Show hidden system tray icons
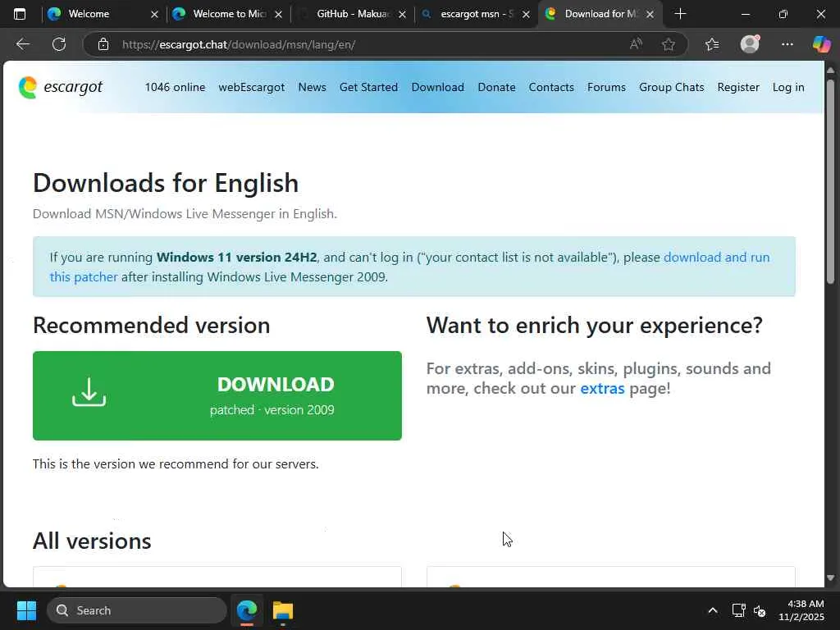Viewport: 840px width, 630px height. (713, 610)
